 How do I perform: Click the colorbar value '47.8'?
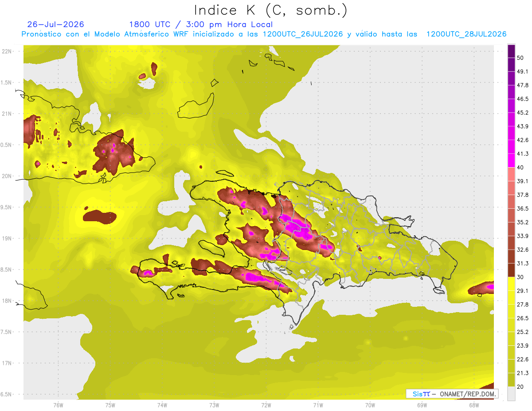coord(523,85)
